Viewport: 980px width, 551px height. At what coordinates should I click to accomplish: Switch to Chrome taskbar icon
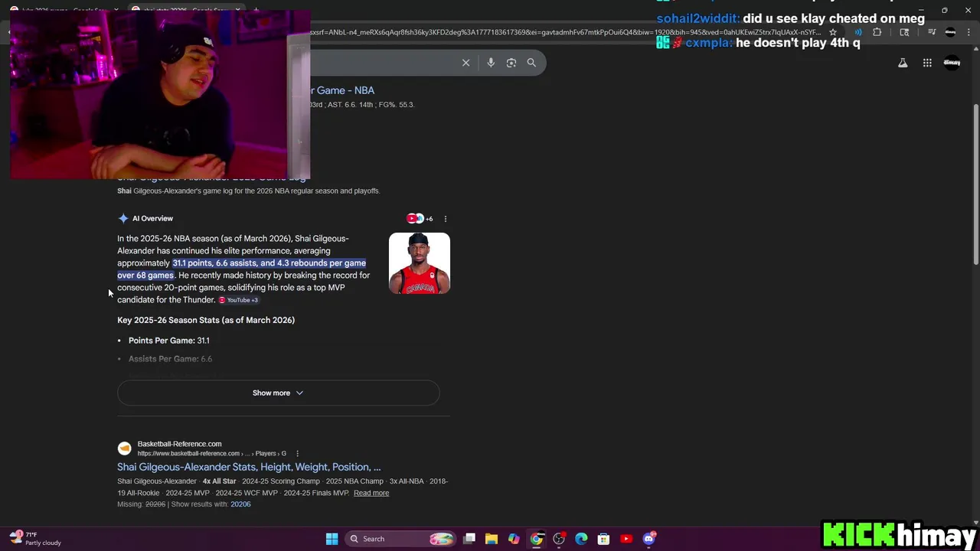[537, 539]
